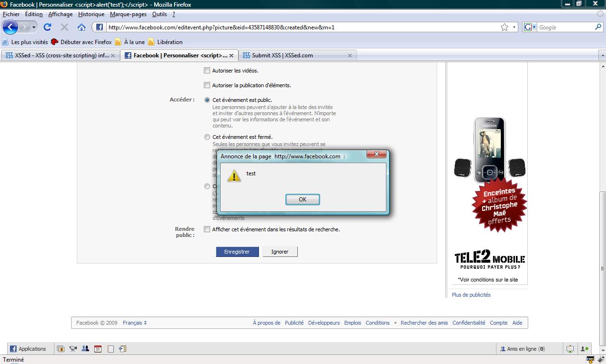
Task: Bookmark this page with the star icon
Action: tap(505, 27)
